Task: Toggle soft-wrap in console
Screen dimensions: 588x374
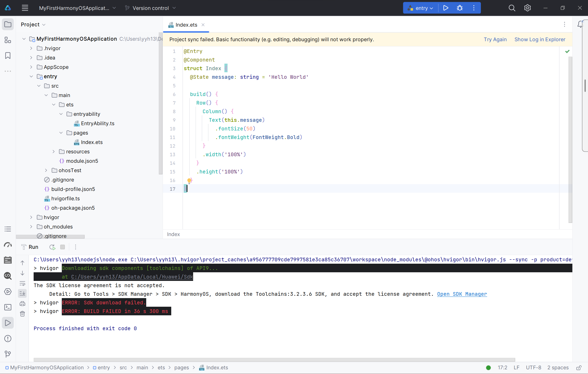Action: [22, 283]
